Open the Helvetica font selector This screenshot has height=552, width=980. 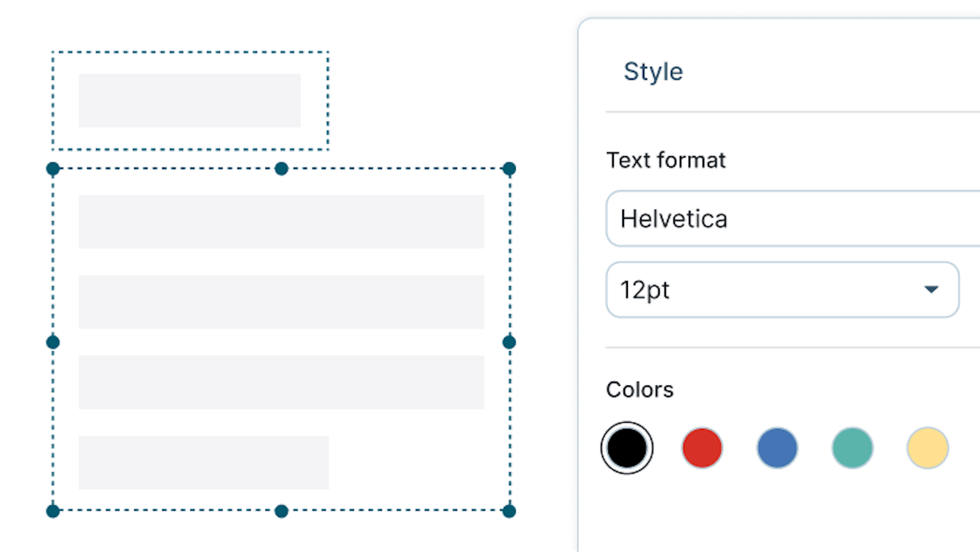790,219
